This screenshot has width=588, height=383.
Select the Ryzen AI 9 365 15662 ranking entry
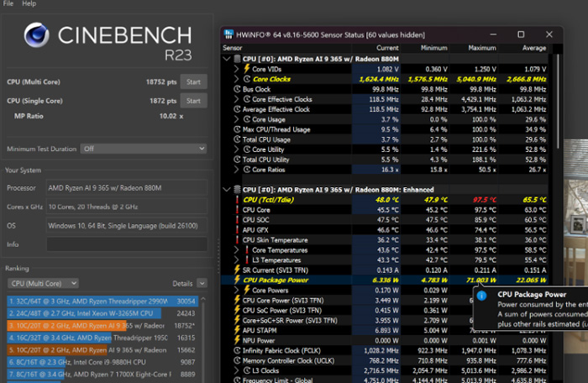pos(102,350)
